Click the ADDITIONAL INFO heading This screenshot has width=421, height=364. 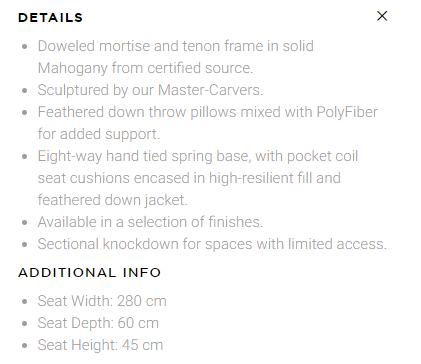[90, 273]
